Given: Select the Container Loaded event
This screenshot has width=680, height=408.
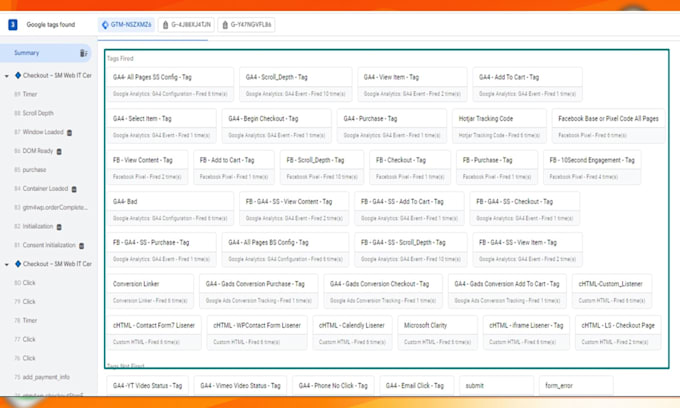Looking at the screenshot, I should [41, 189].
